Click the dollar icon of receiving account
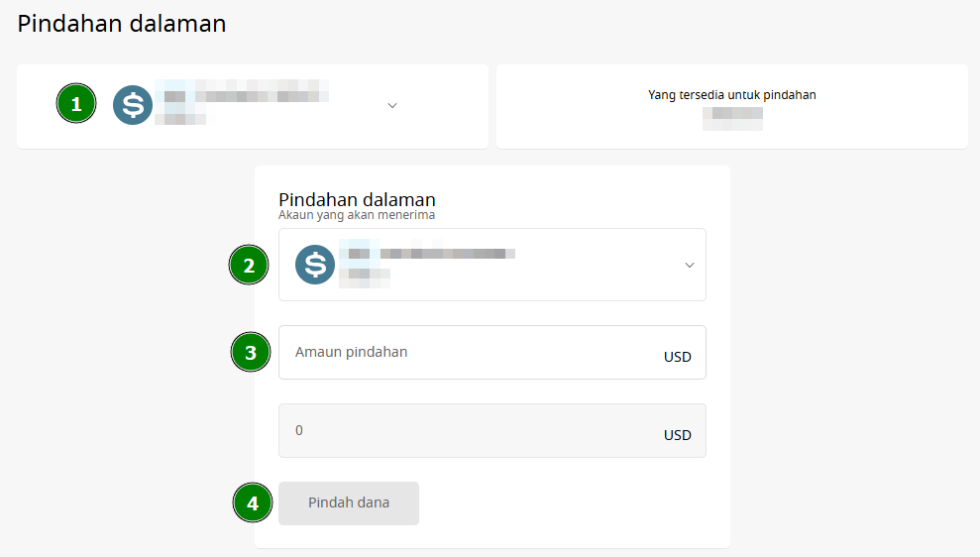The width and height of the screenshot is (980, 557). point(315,265)
